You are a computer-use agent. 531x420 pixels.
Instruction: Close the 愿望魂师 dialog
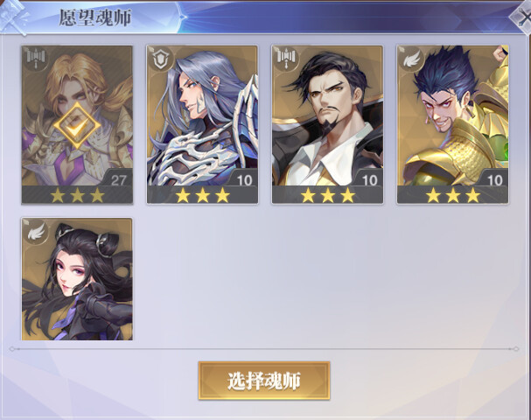(x=522, y=16)
